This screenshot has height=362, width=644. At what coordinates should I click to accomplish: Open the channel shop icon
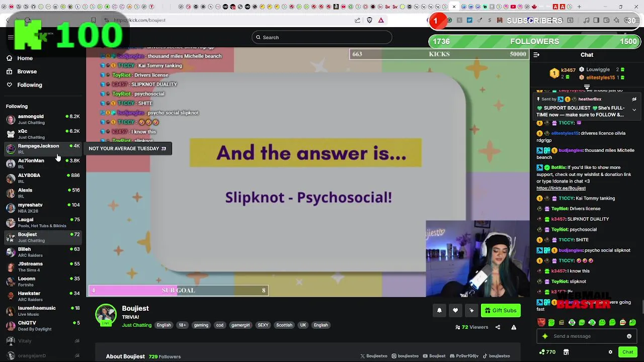566,352
